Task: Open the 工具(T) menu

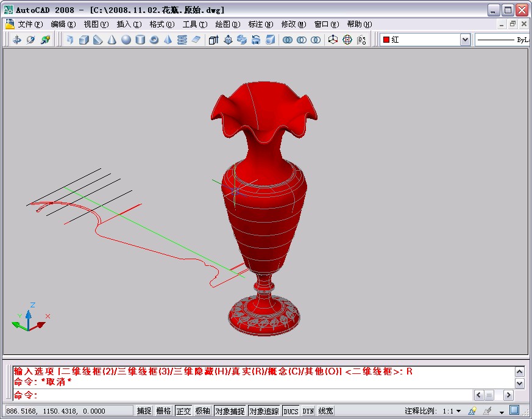Action: click(195, 24)
